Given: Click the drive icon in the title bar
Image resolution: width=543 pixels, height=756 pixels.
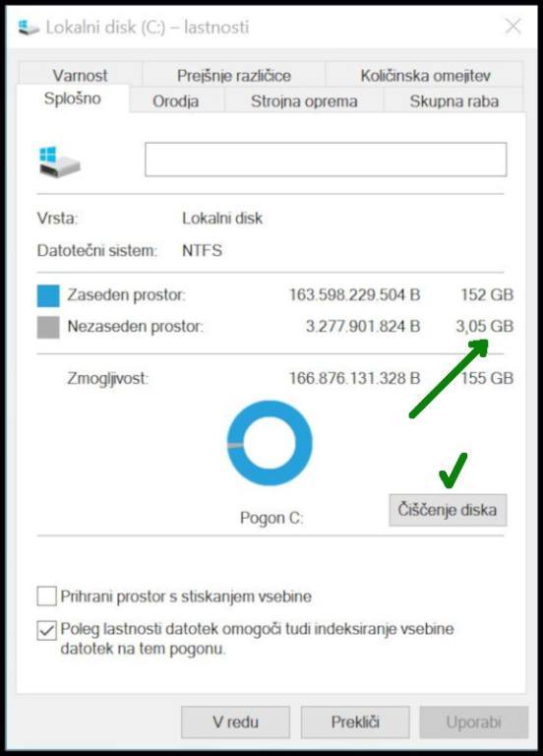Looking at the screenshot, I should tap(29, 28).
